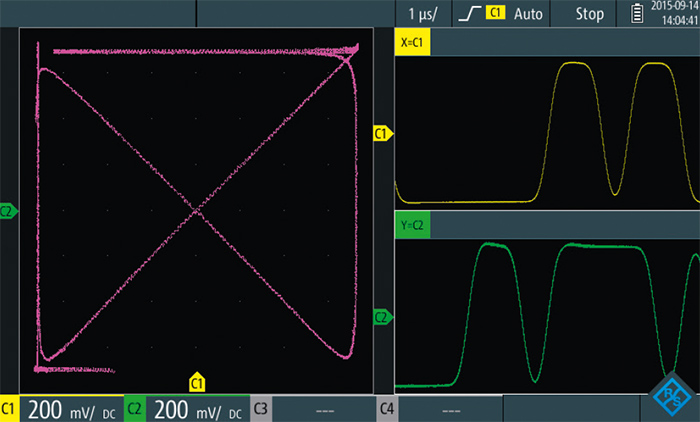The width and height of the screenshot is (700, 422).
Task: Click the C4 channel button
Action: click(x=387, y=409)
